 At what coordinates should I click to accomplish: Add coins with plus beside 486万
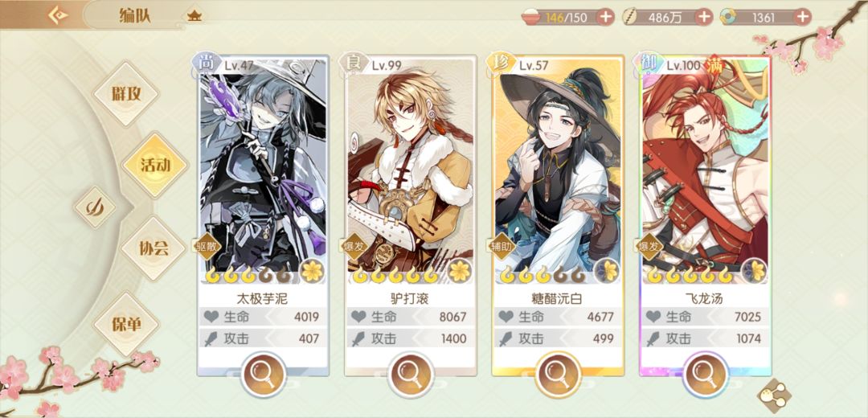coord(703,17)
